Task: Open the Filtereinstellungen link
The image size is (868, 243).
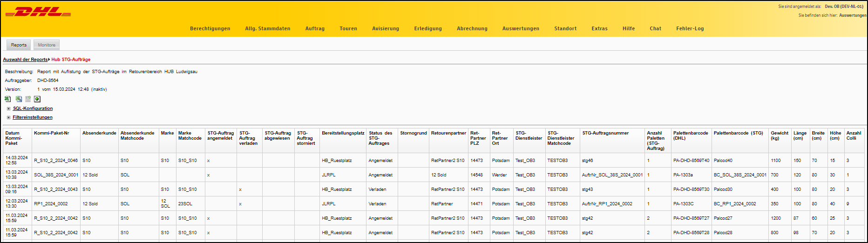Action: point(33,117)
